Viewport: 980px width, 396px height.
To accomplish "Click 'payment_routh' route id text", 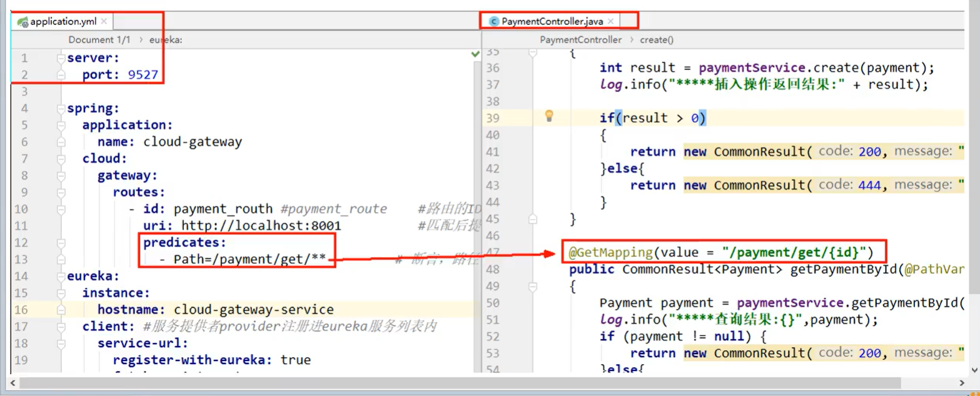I will click(x=223, y=209).
